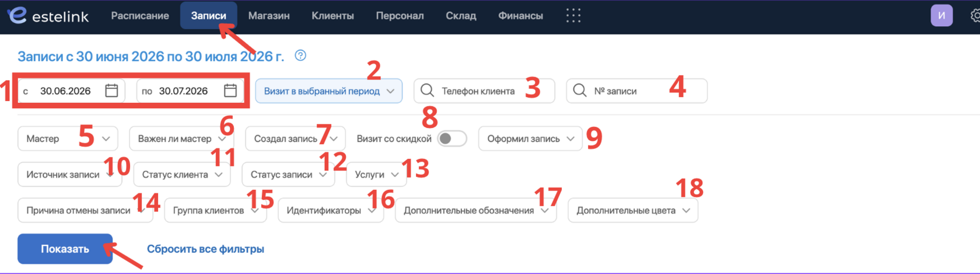This screenshot has width=980, height=274.
Task: Click 'Сбросить все фильтры' link
Action: tap(205, 249)
